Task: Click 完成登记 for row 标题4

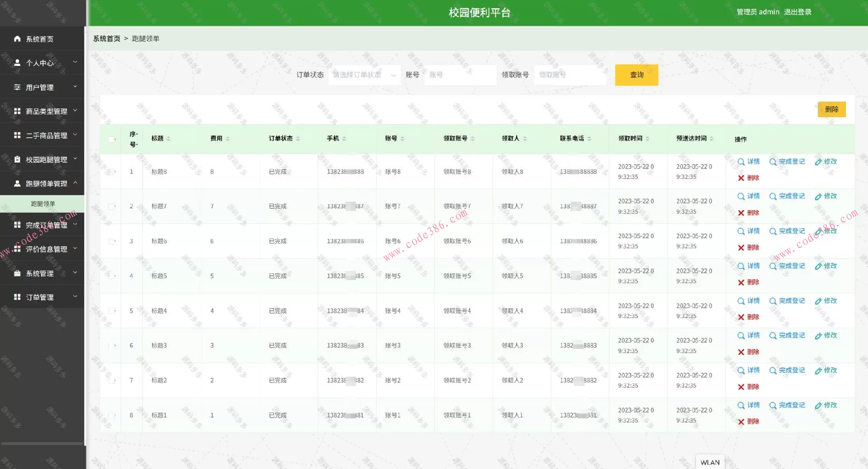Action: point(787,301)
